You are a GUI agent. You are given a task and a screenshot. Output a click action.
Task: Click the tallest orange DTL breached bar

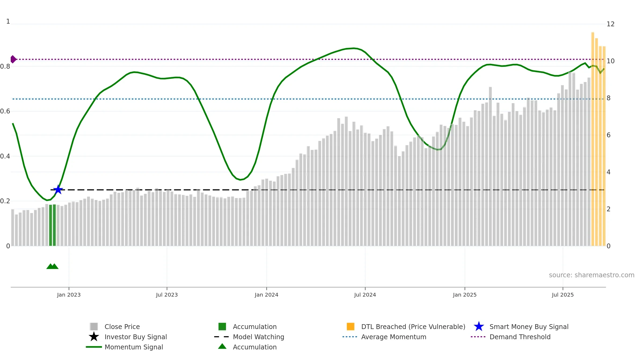pos(593,139)
